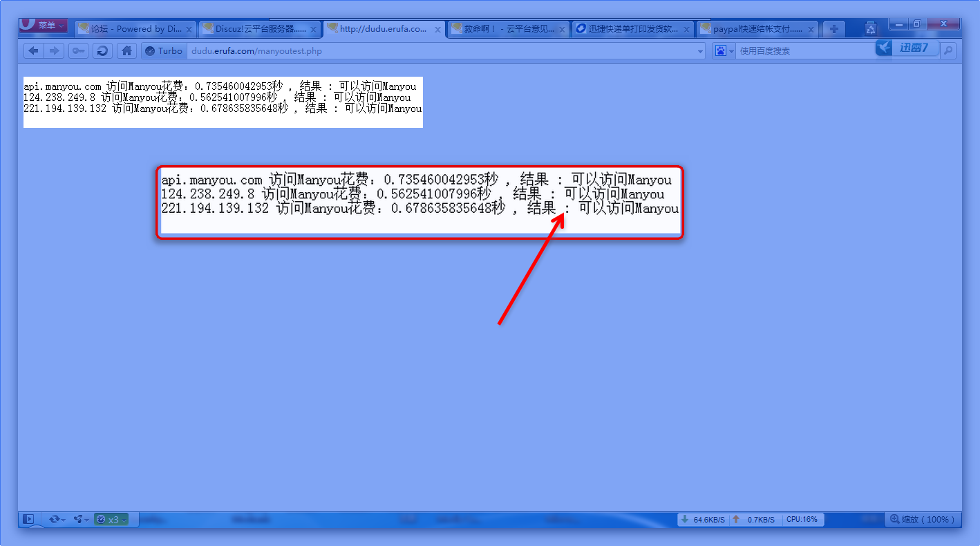Open a new tab with plus button
The image size is (980, 546).
tap(834, 29)
